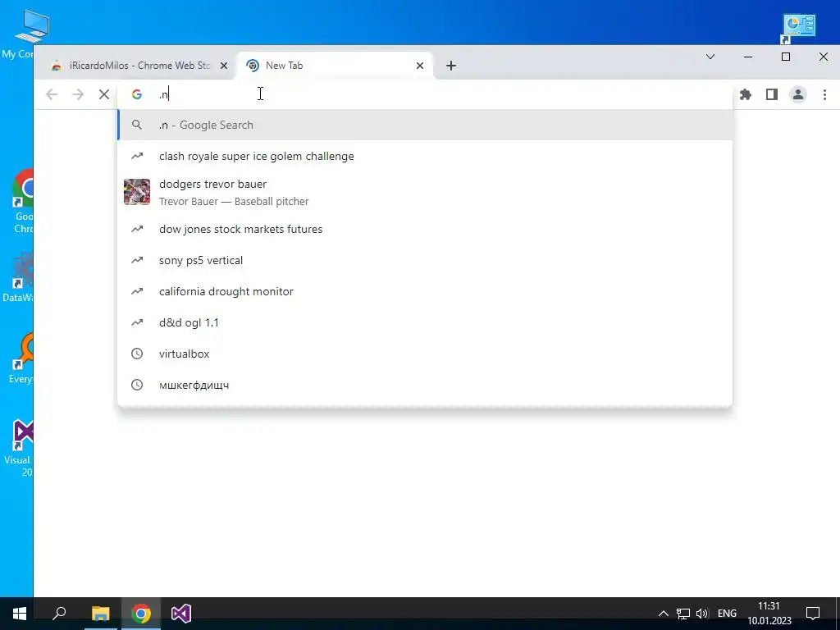Image resolution: width=840 pixels, height=630 pixels.
Task: Click trending icon beside sony ps5 vertical
Action: pos(137,260)
